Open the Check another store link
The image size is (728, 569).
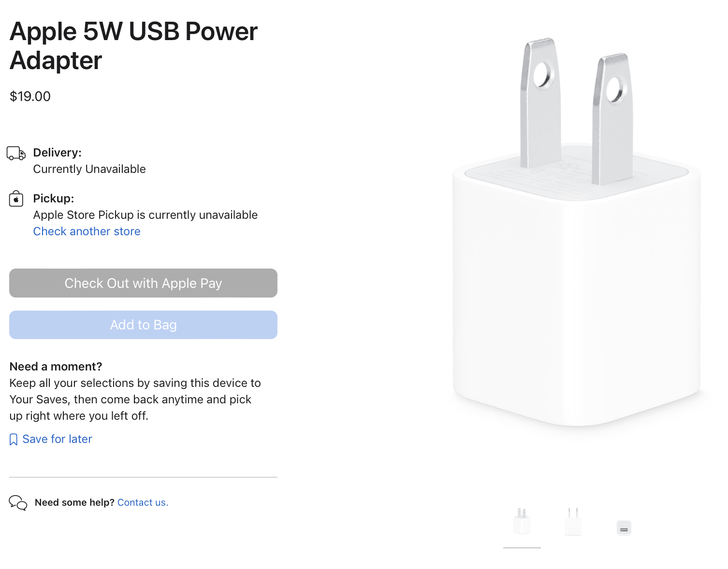coord(87,231)
